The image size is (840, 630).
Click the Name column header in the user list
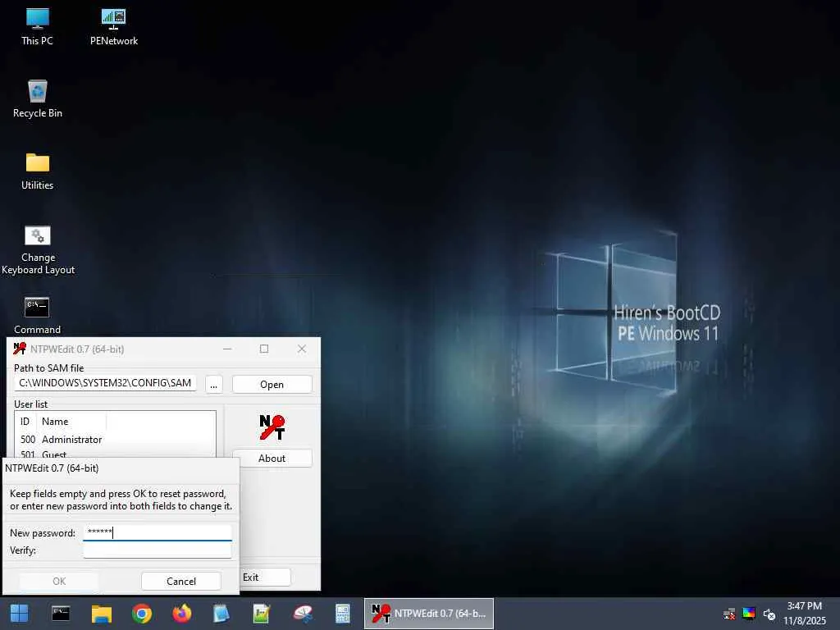click(x=72, y=422)
